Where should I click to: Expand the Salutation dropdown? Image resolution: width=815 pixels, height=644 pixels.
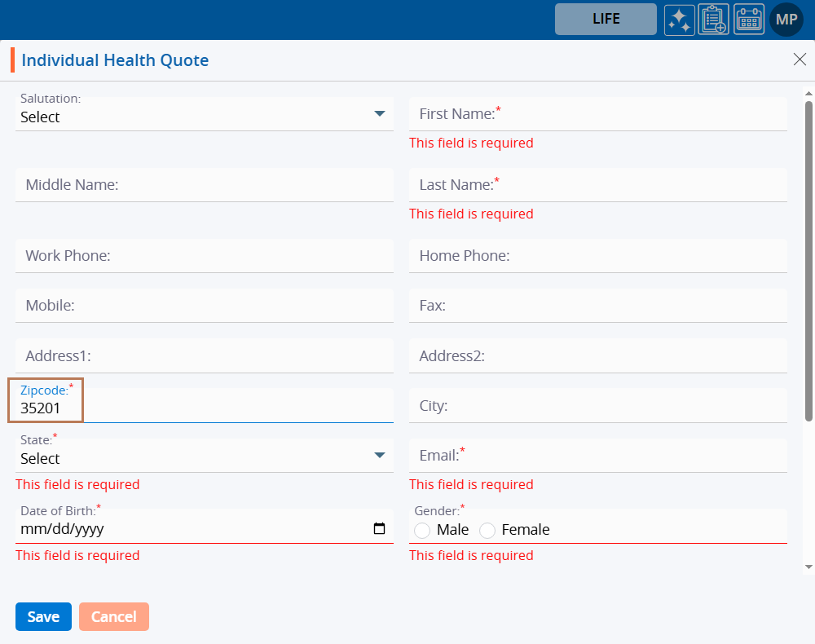point(379,114)
